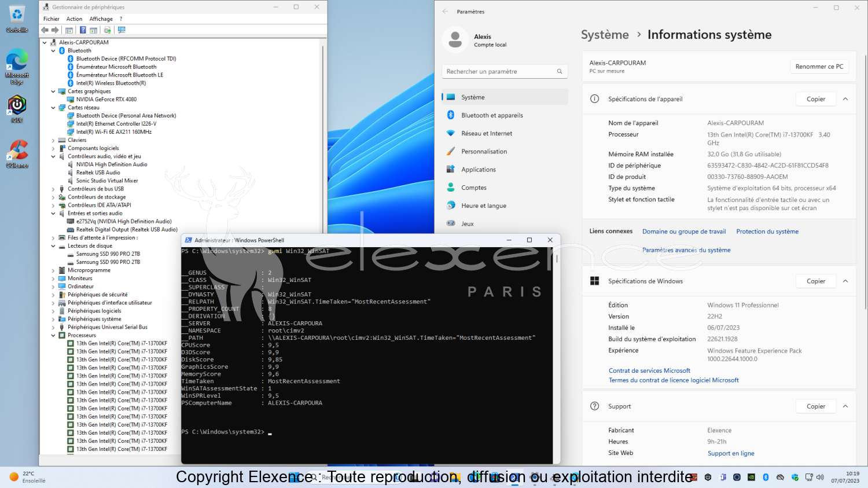Viewport: 868px width, 488px height.
Task: Open Contrat de services Microsoft link
Action: 649,370
